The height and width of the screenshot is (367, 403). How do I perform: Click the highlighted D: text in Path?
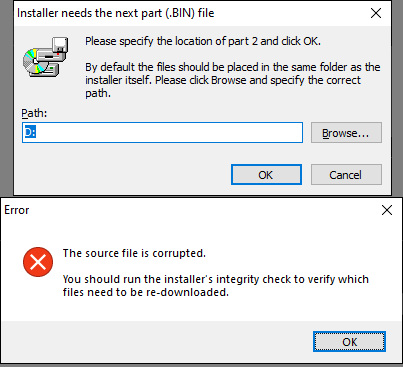[x=30, y=133]
